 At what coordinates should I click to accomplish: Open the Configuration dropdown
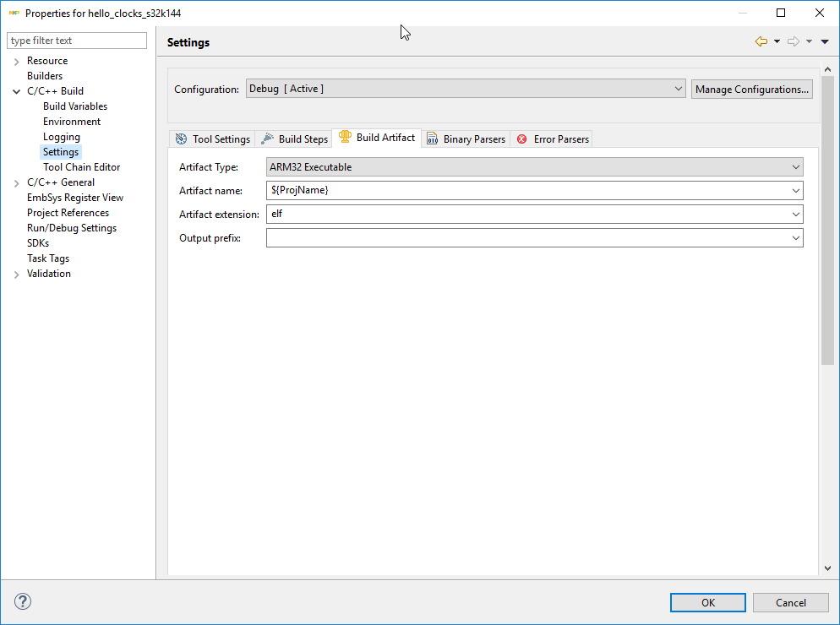[466, 89]
